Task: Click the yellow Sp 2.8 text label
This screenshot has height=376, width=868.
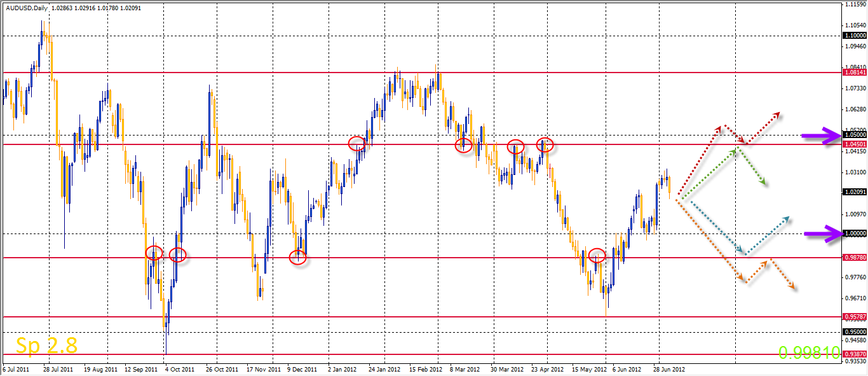Action: pyautogui.click(x=47, y=345)
